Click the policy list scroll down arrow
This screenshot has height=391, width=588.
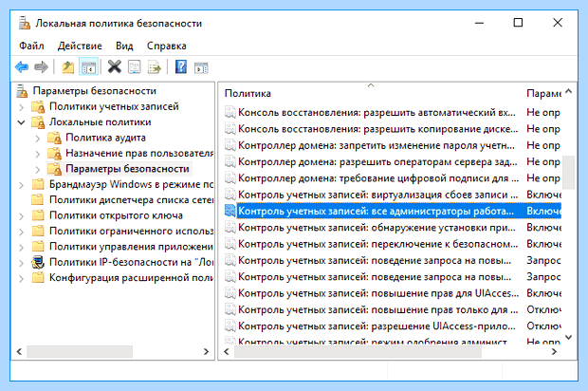point(568,337)
